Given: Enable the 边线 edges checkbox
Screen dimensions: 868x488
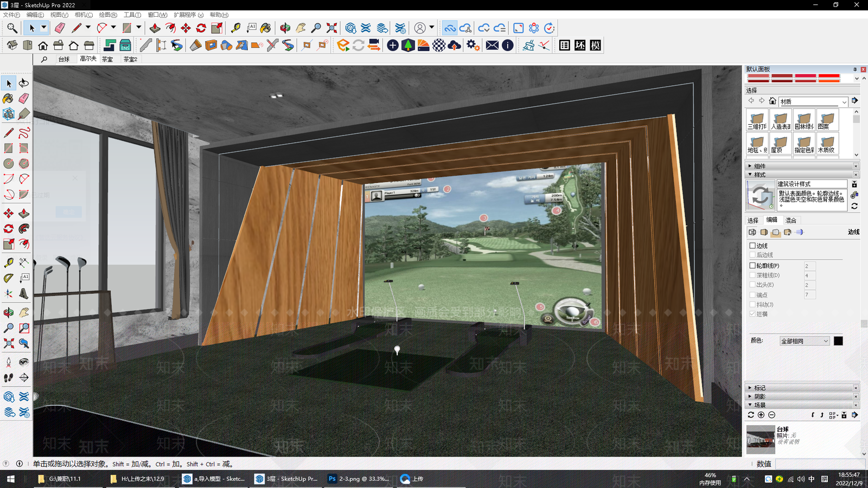Looking at the screenshot, I should [x=752, y=246].
